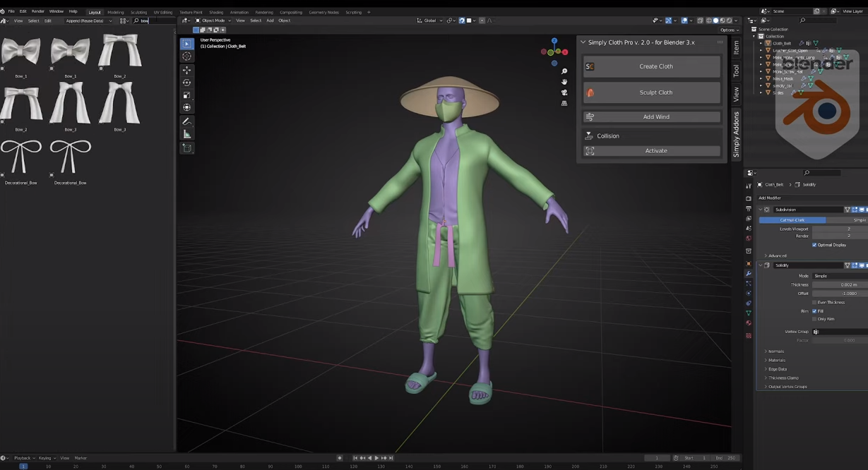Open the Object Data properties tab icon

click(749, 313)
